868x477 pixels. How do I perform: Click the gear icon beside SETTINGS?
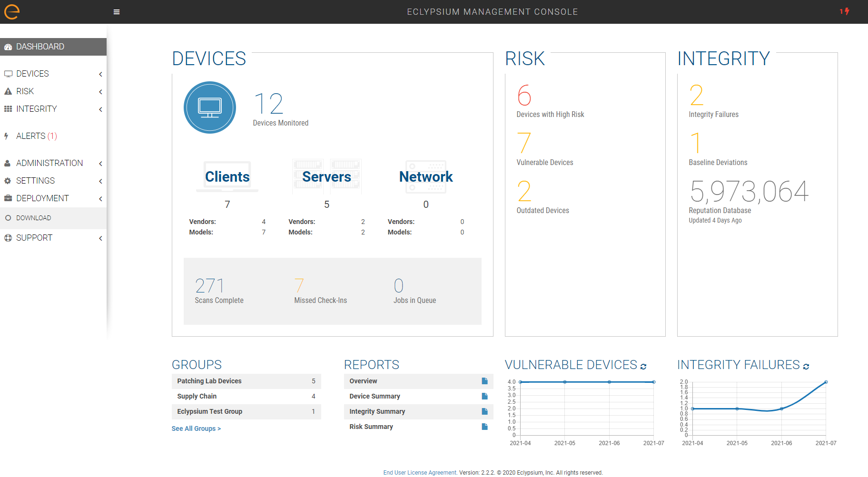pyautogui.click(x=8, y=181)
